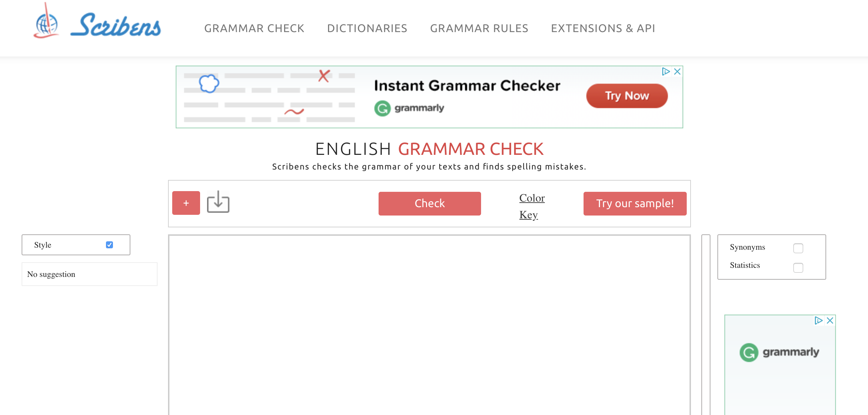Open the Grammar Check menu
This screenshot has height=415, width=868.
[254, 28]
